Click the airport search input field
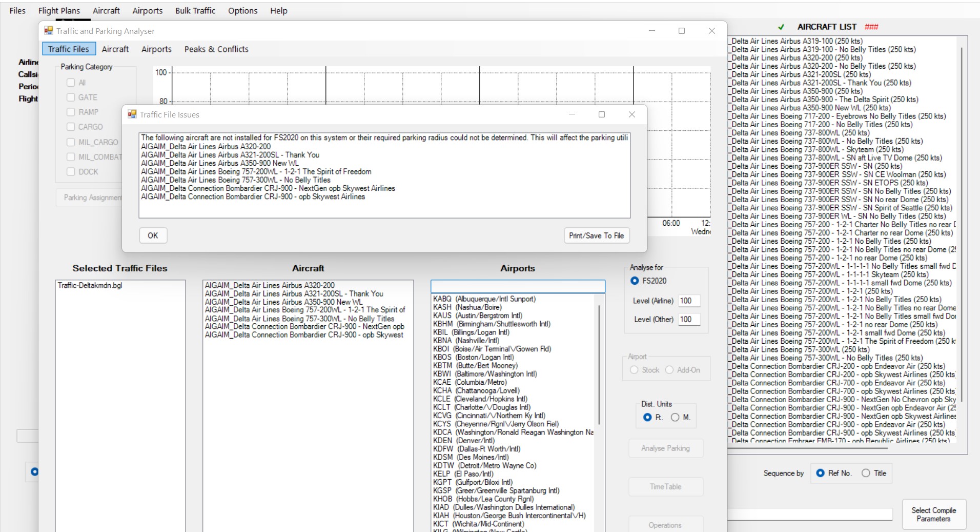Screen dimensions: 980x532 coord(518,286)
